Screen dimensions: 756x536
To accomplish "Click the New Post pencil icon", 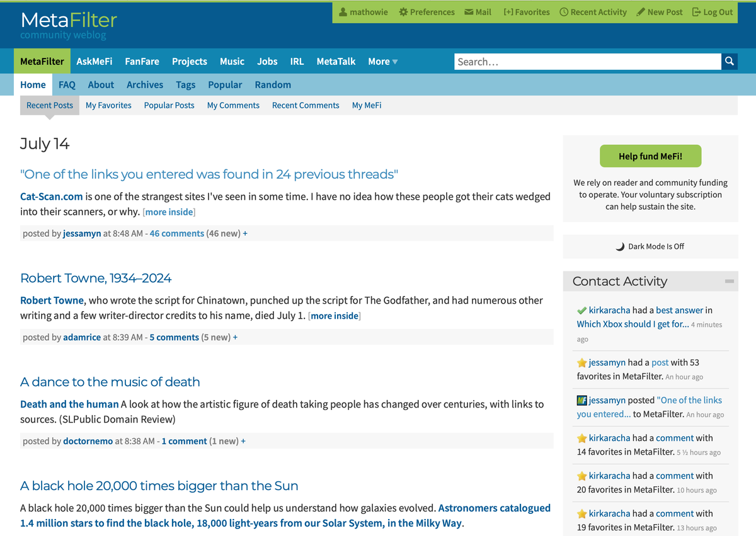I will pyautogui.click(x=641, y=12).
